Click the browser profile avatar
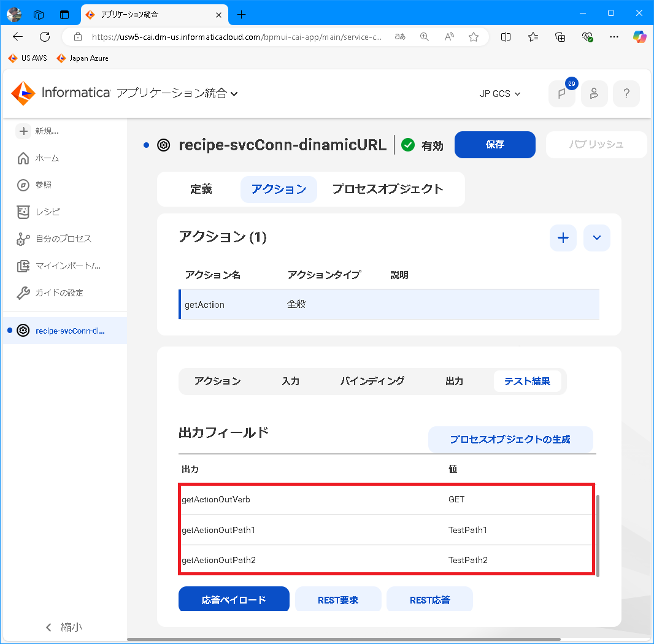654x644 pixels. [x=13, y=15]
